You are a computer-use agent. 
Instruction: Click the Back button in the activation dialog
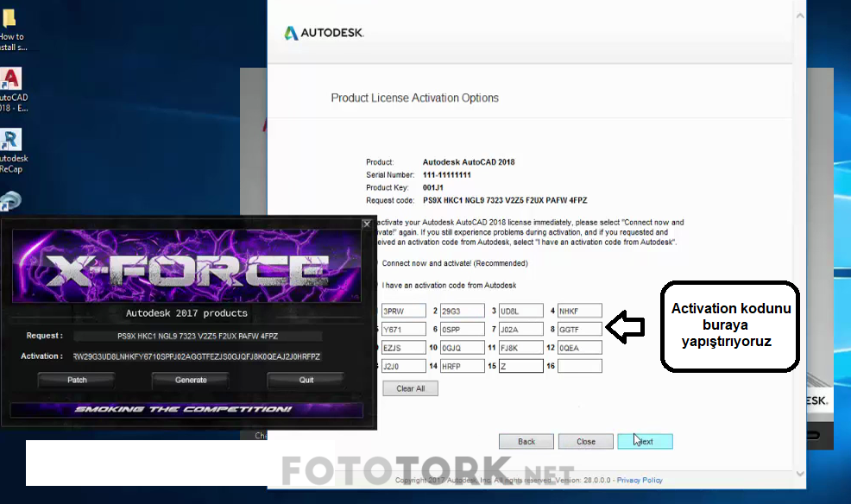526,442
